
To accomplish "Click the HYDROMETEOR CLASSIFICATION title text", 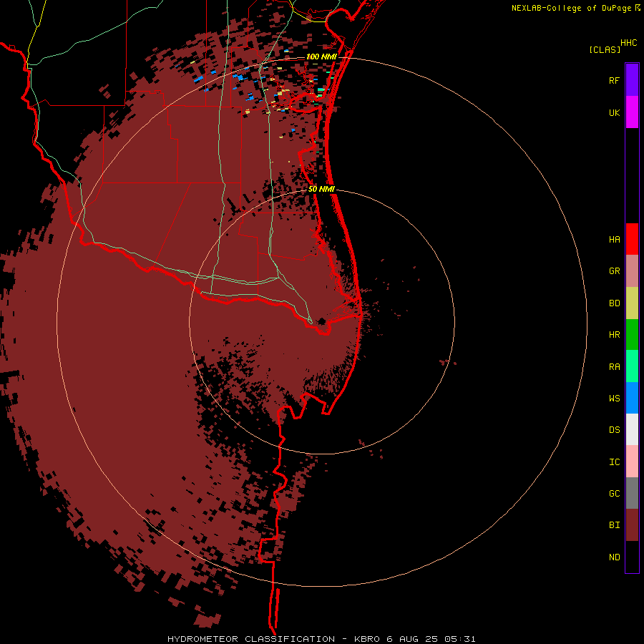I will pyautogui.click(x=251, y=639).
